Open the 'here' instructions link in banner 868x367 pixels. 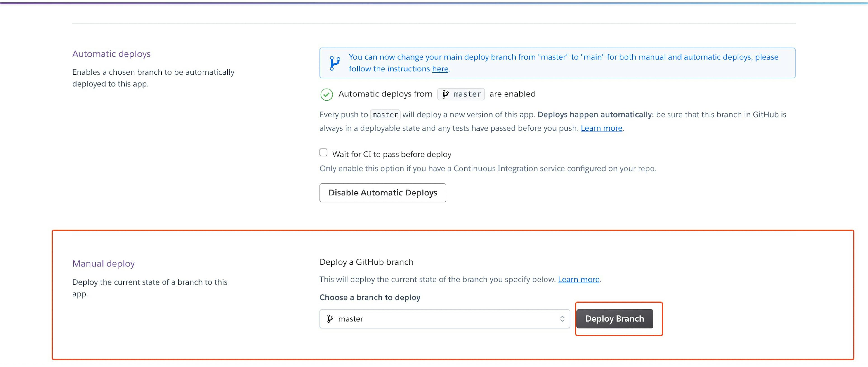tap(440, 69)
